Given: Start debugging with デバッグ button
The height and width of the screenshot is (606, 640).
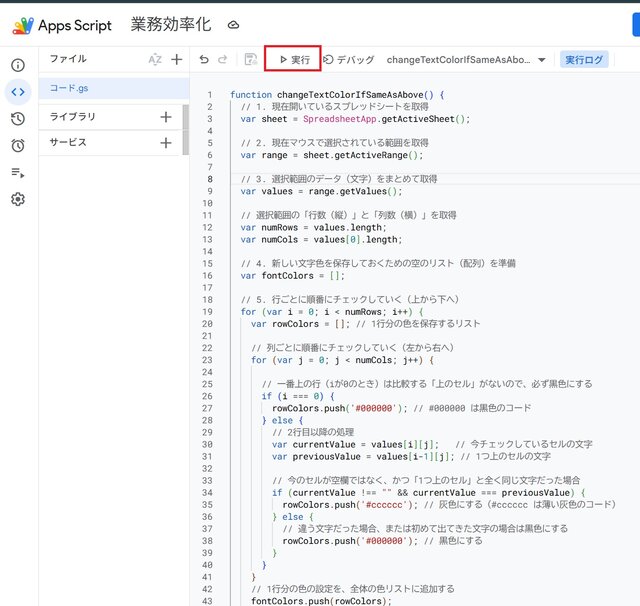Looking at the screenshot, I should [348, 60].
